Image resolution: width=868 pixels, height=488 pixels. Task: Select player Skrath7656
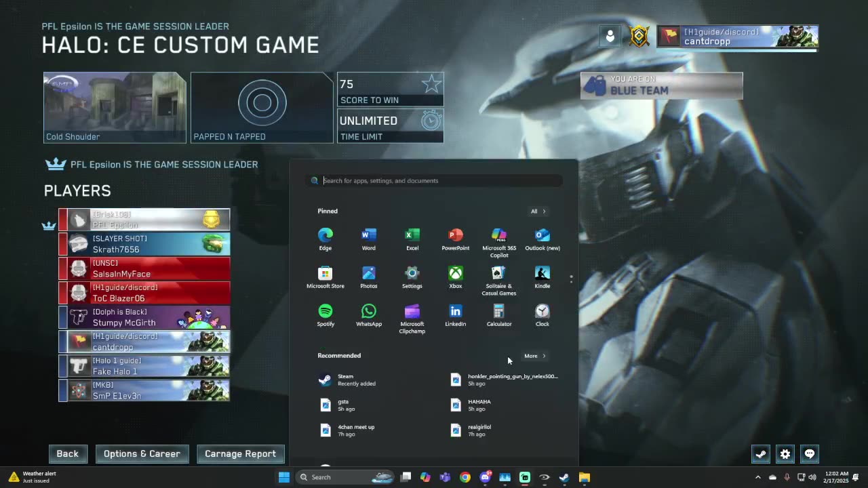click(x=144, y=244)
